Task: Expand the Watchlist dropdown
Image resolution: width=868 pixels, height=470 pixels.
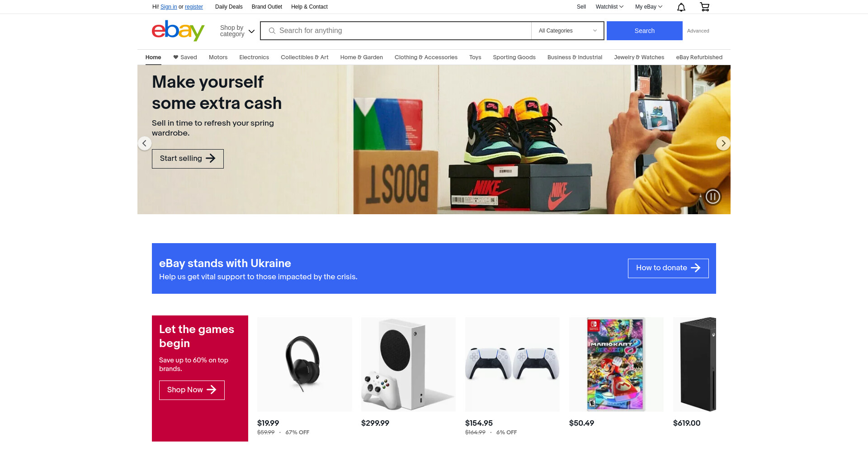Action: [609, 7]
